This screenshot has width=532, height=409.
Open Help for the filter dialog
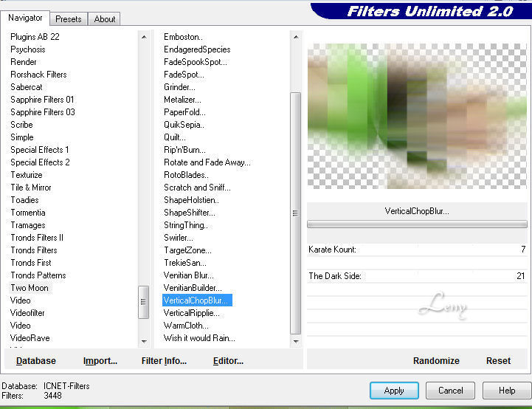pos(506,391)
